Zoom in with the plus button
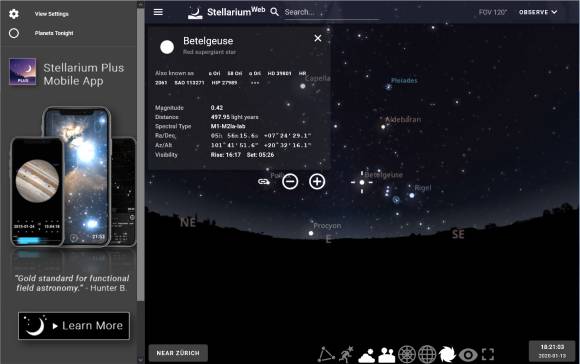The width and height of the screenshot is (580, 364). 317,182
